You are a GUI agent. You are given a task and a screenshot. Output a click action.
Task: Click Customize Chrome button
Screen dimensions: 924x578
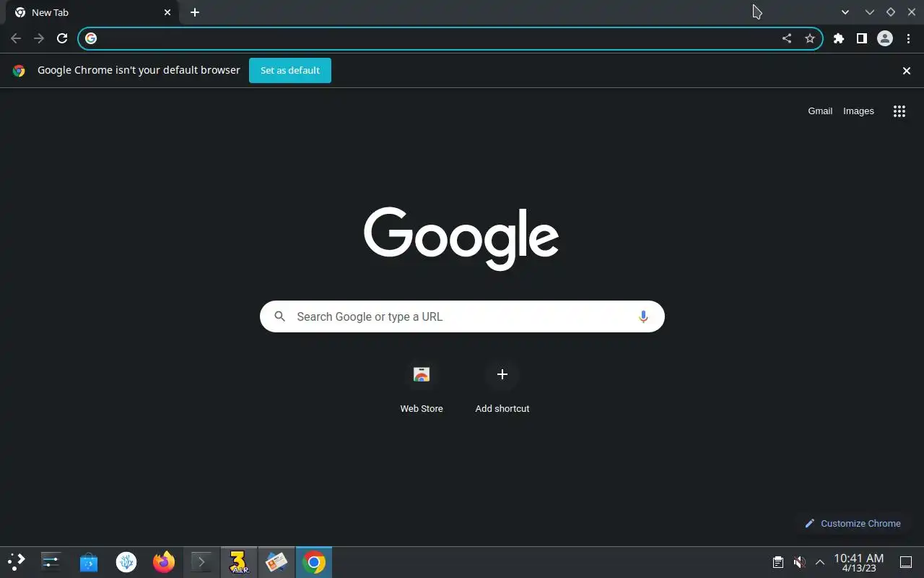(x=853, y=523)
